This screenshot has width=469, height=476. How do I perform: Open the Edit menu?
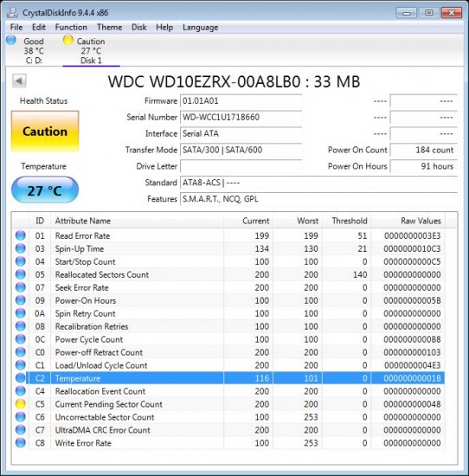pos(39,28)
